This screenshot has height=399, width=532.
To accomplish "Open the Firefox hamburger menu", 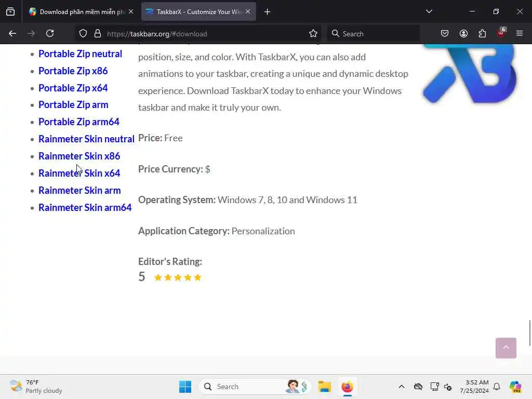I will coord(520,34).
